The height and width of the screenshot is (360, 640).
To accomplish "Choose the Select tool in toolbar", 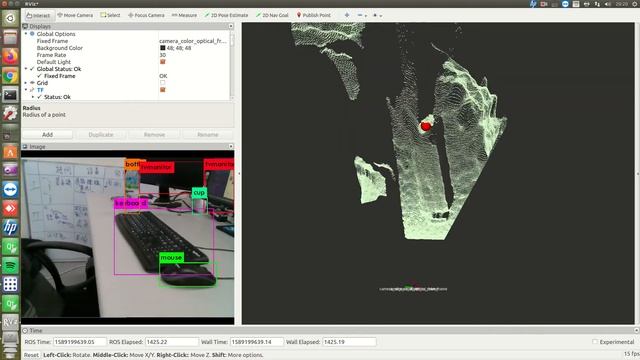I will (x=111, y=15).
